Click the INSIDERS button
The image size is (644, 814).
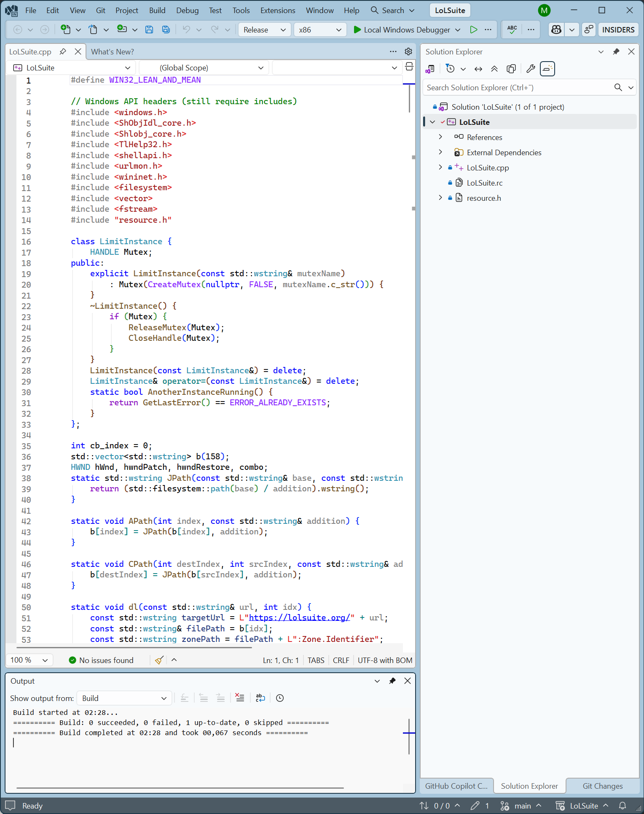618,30
